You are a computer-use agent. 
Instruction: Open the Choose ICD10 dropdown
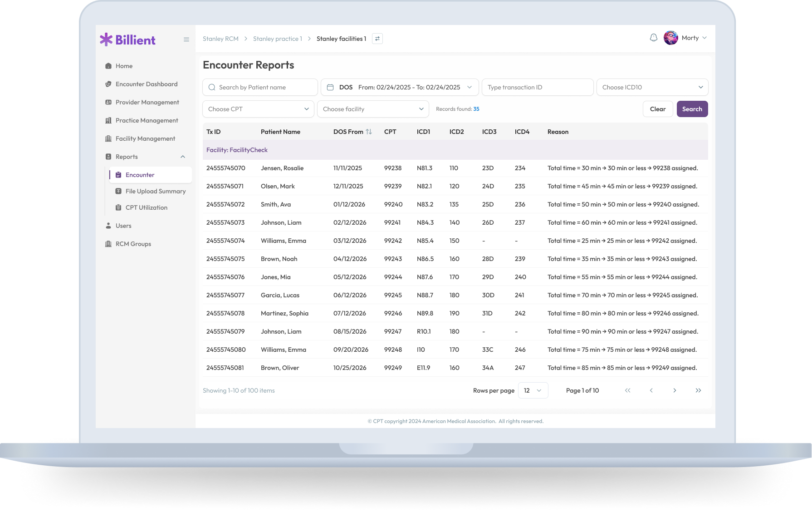652,87
